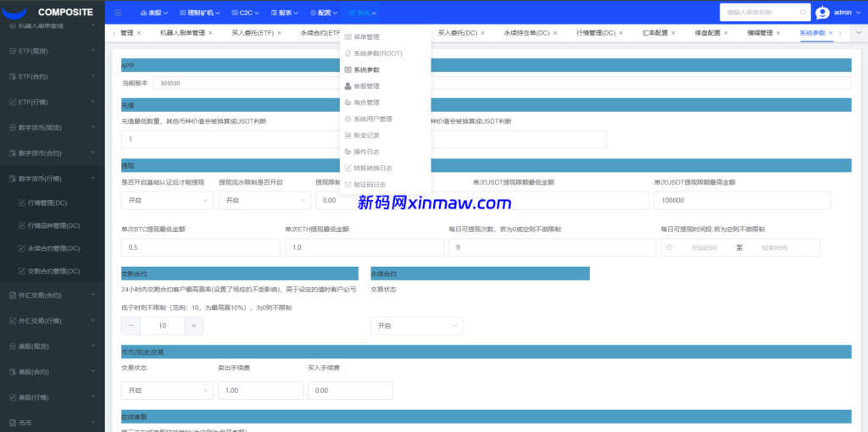
Task: Expand the 美股(合约) sidebar group
Action: click(x=52, y=372)
